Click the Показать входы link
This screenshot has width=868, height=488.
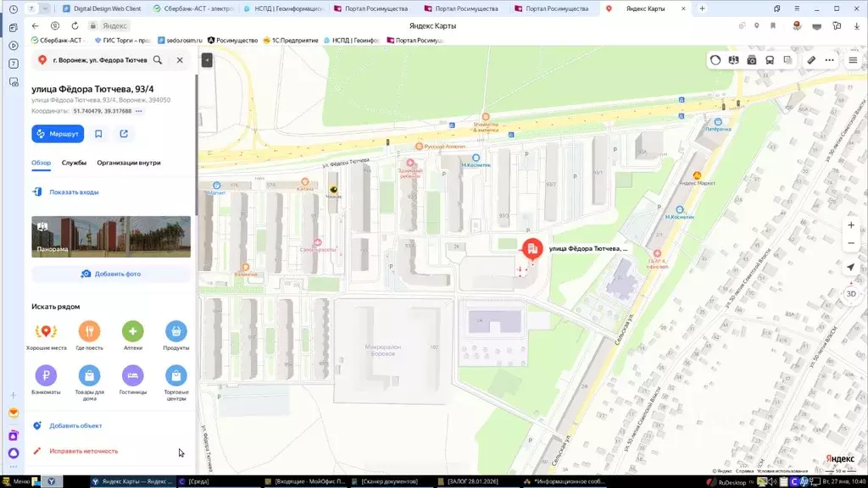click(x=74, y=192)
